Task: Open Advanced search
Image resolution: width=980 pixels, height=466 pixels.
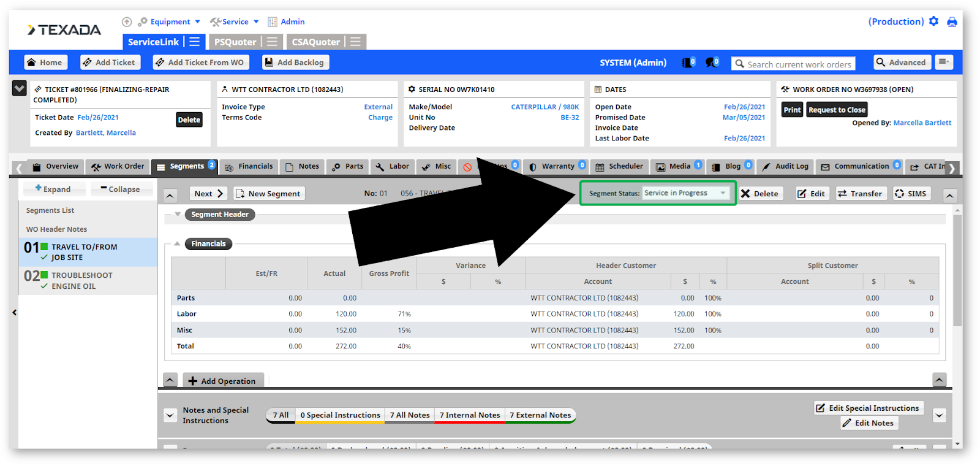Action: (x=902, y=63)
